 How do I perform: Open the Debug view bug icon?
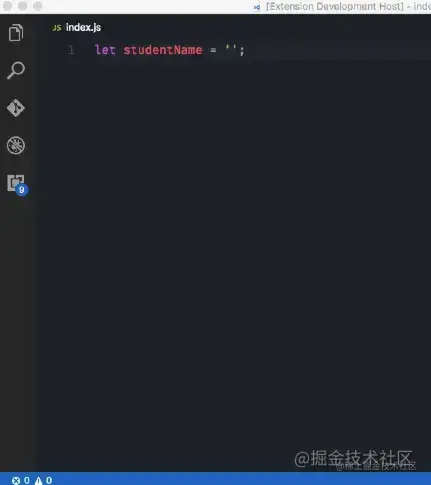coord(16,145)
